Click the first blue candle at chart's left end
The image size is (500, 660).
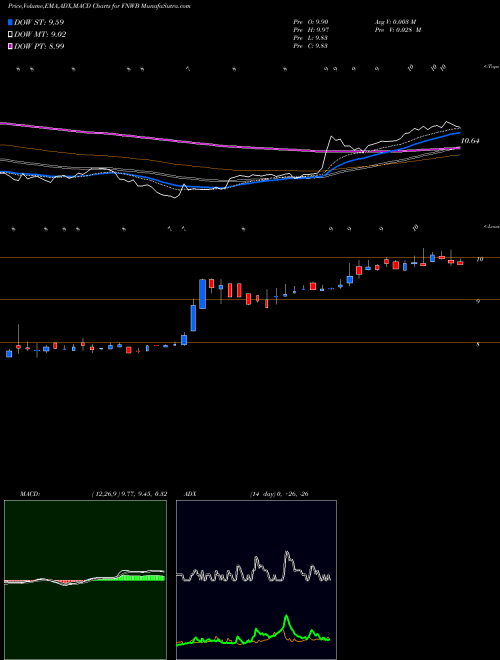9,354
